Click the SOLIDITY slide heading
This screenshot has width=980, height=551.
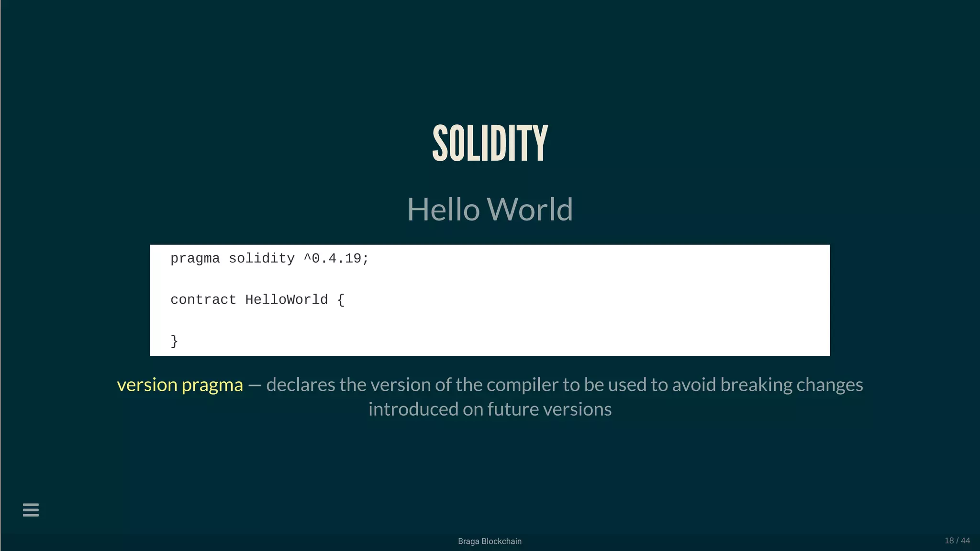click(x=490, y=143)
